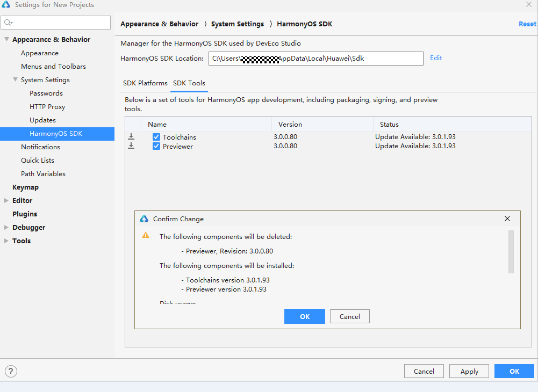Click Apply in the settings window
Viewport: 538px width, 392px height.
469,371
